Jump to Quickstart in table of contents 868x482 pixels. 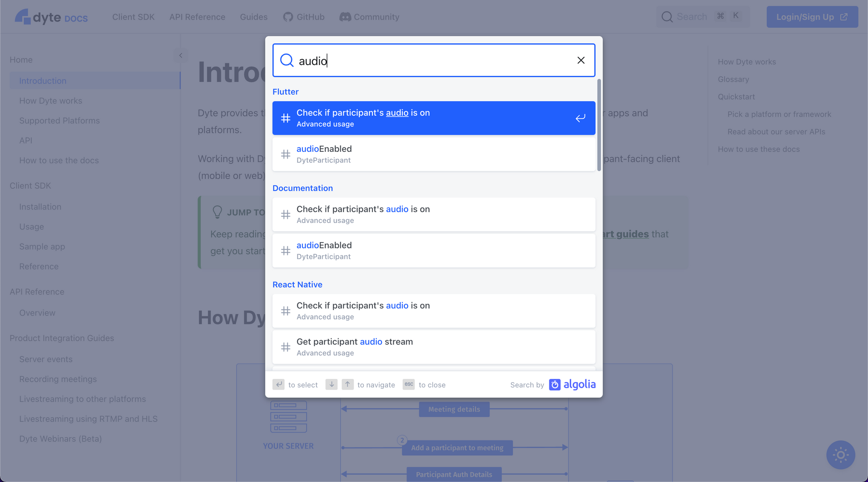[x=736, y=97]
